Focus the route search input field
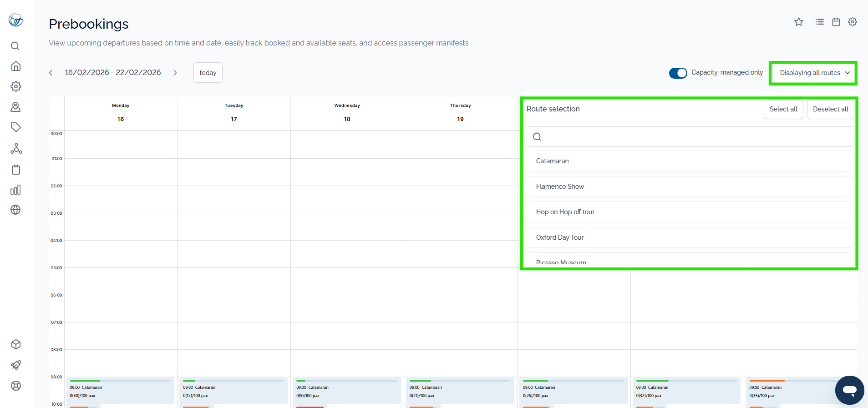This screenshot has width=868, height=408. click(x=690, y=137)
